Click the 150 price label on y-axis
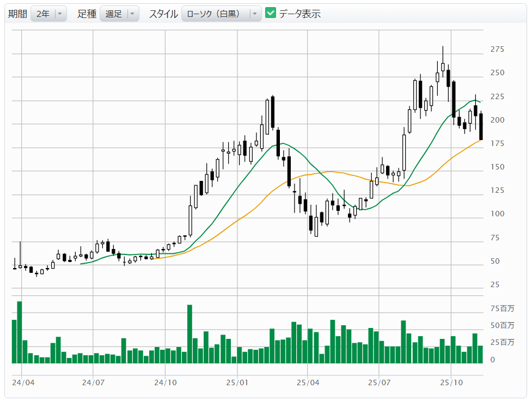 pos(497,167)
